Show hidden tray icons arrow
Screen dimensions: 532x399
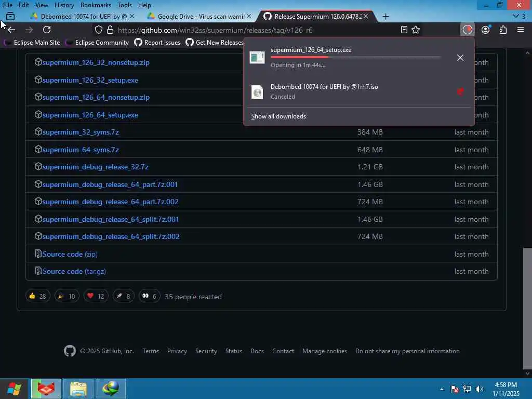click(442, 389)
